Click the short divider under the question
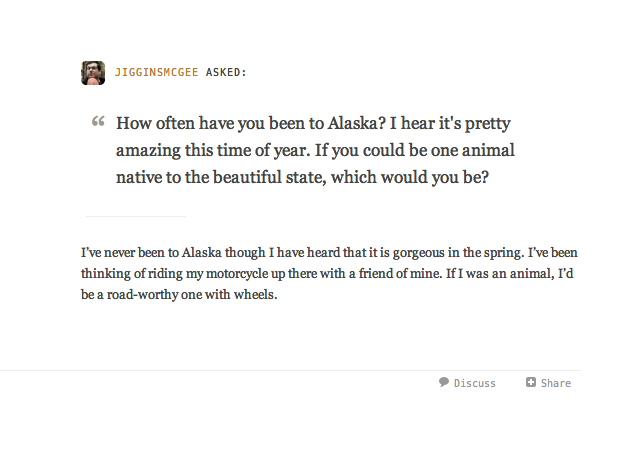 tap(136, 216)
